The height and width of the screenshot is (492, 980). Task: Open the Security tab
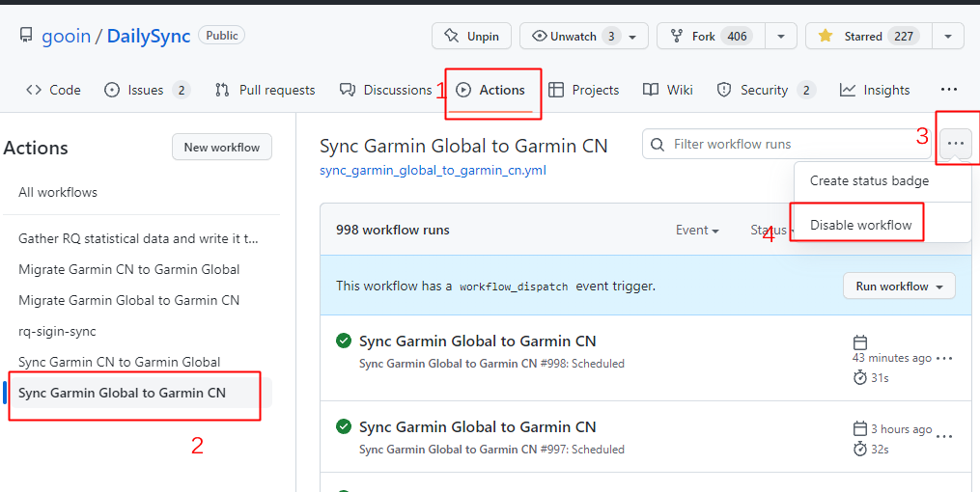click(766, 90)
